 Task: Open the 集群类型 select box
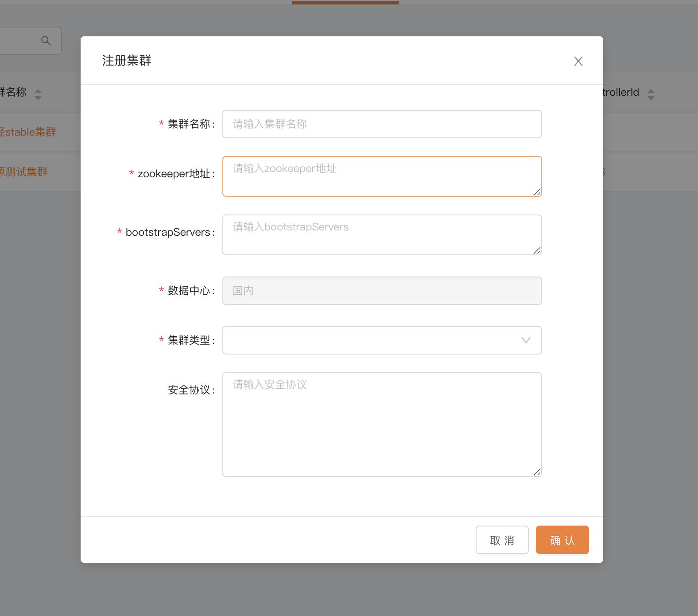coord(372,340)
